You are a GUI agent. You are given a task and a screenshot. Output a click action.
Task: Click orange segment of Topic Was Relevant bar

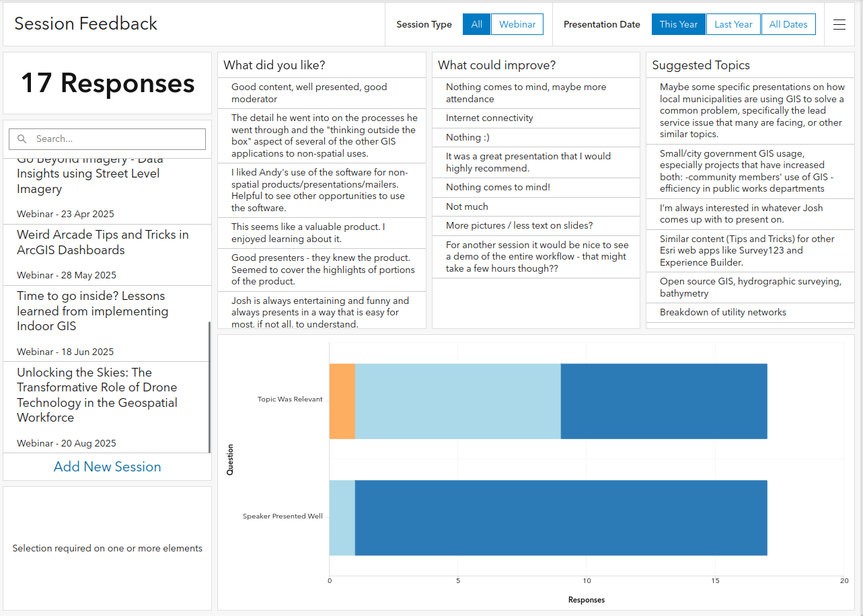[x=342, y=401]
